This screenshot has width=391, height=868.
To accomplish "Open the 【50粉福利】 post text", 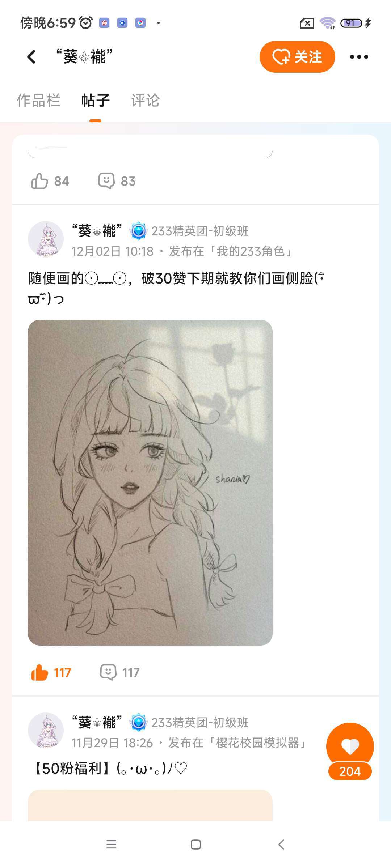I will tap(109, 768).
